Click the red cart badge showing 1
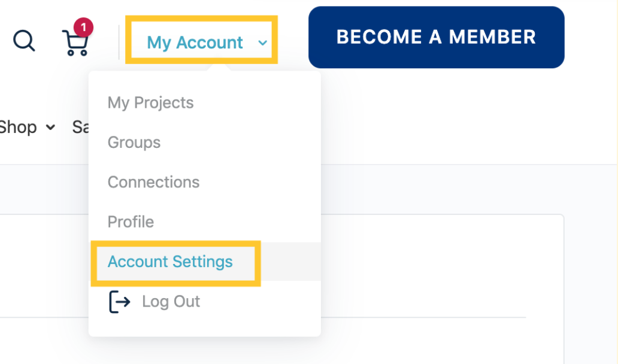This screenshot has height=364, width=618. (83, 28)
